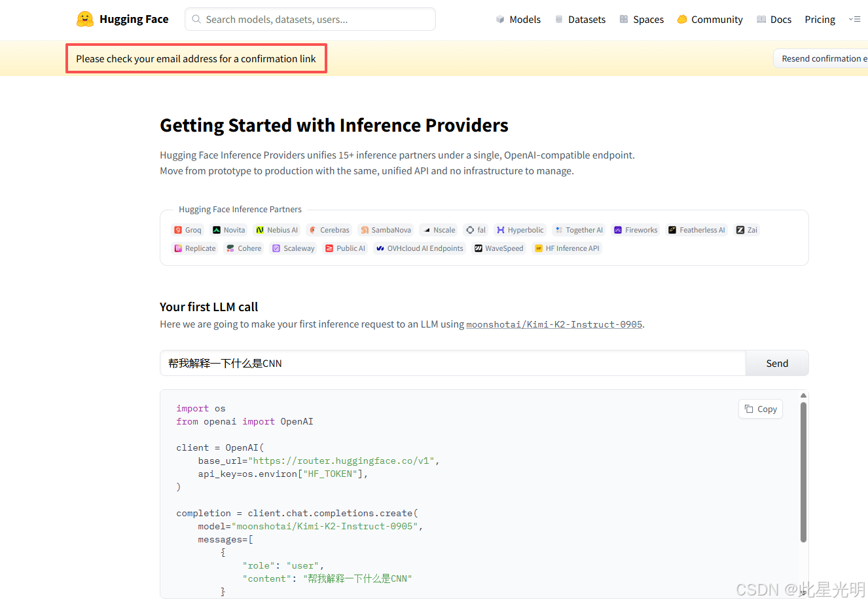Click the HF_TOKEN api_key code line
The height and width of the screenshot is (604, 868).
click(283, 474)
